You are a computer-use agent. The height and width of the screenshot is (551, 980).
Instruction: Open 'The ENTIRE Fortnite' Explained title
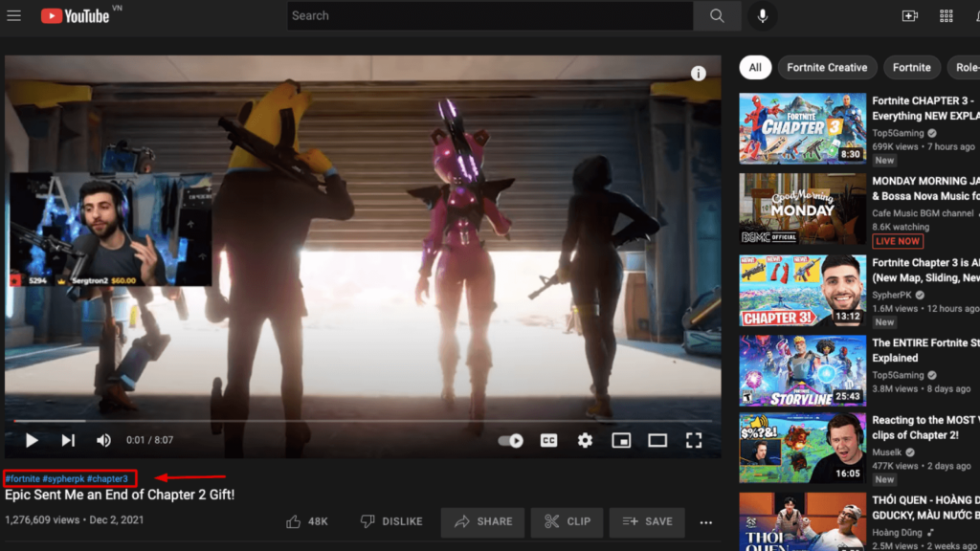pos(925,350)
